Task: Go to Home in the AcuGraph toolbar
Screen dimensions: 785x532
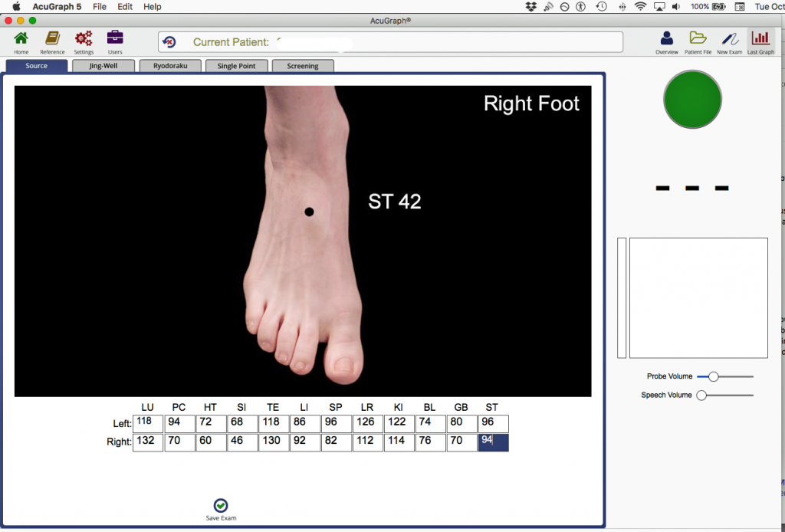Action: (x=21, y=42)
